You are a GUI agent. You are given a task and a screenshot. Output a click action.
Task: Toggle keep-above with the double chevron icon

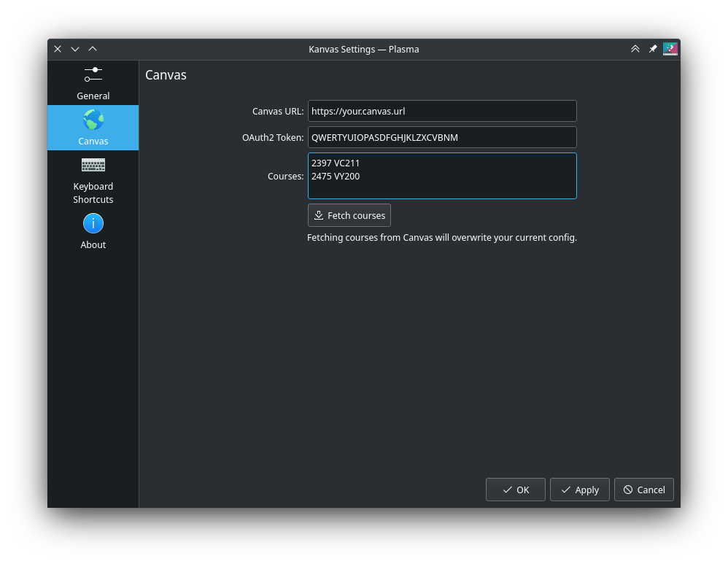click(x=635, y=49)
